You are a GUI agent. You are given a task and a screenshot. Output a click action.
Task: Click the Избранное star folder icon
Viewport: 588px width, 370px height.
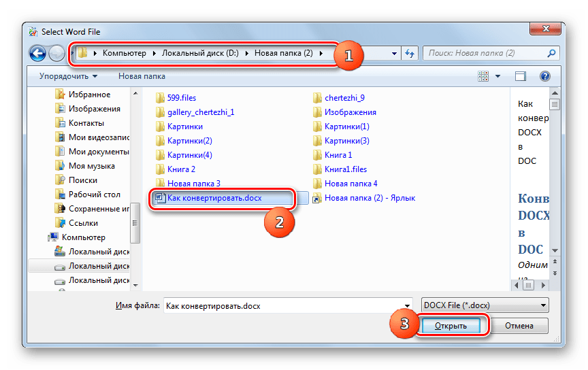point(60,95)
